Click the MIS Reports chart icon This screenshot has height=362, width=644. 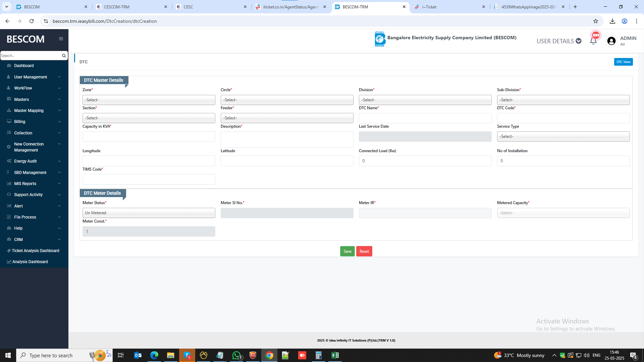coord(9,184)
